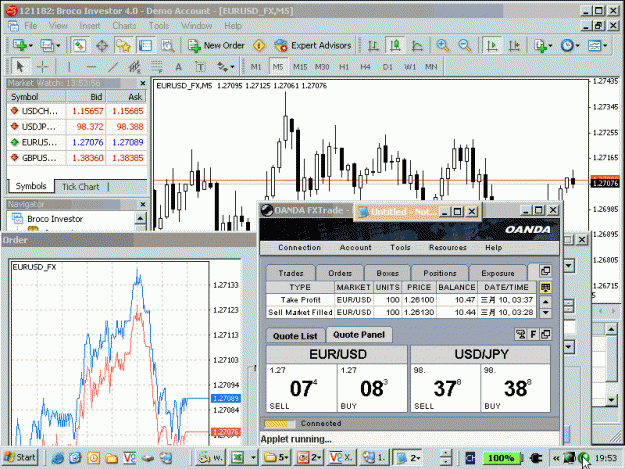Switch to H1 timeframe
The height and width of the screenshot is (469, 625).
click(x=344, y=67)
